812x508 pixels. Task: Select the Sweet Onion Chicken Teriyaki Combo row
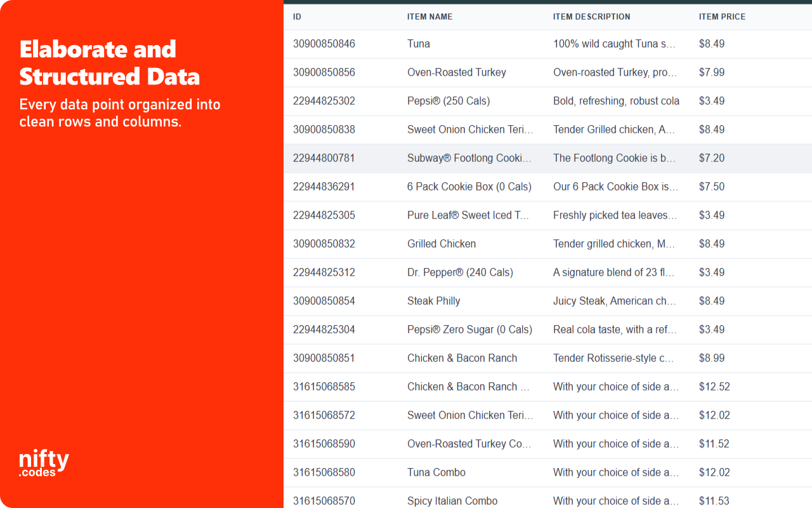(x=469, y=415)
